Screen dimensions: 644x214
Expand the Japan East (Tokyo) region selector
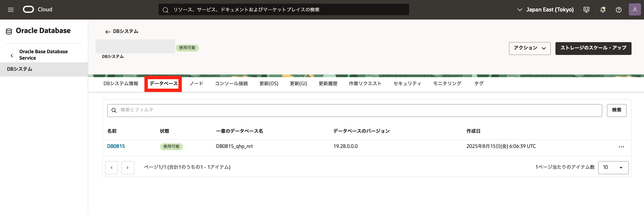545,10
